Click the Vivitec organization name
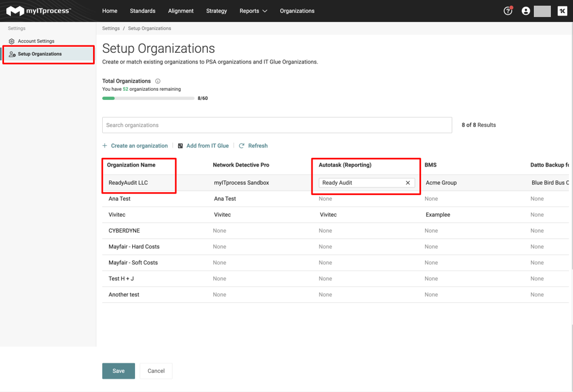 117,215
